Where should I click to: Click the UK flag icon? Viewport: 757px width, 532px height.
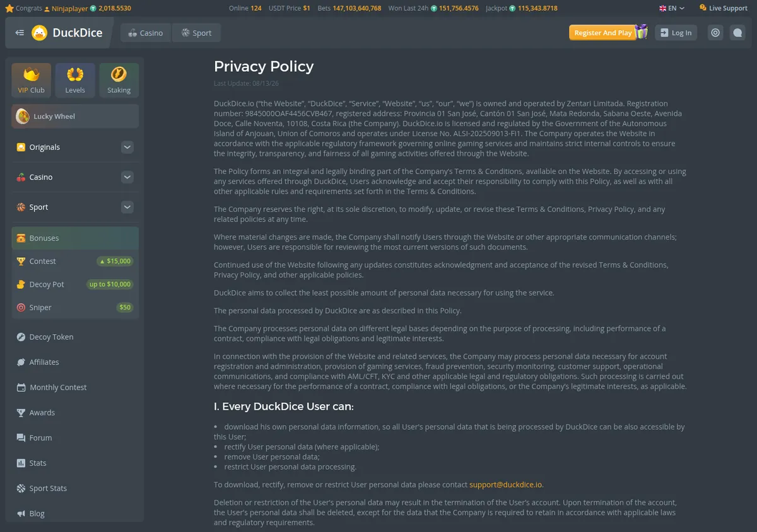(x=663, y=8)
